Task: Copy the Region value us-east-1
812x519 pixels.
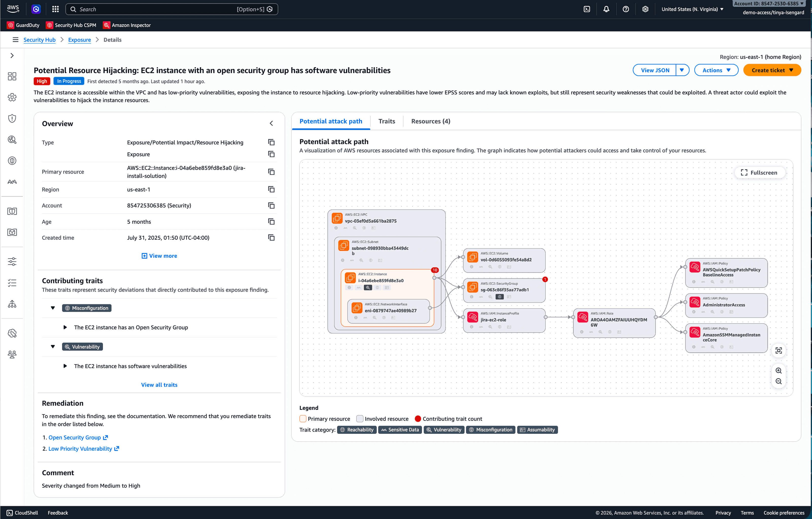Action: click(271, 189)
